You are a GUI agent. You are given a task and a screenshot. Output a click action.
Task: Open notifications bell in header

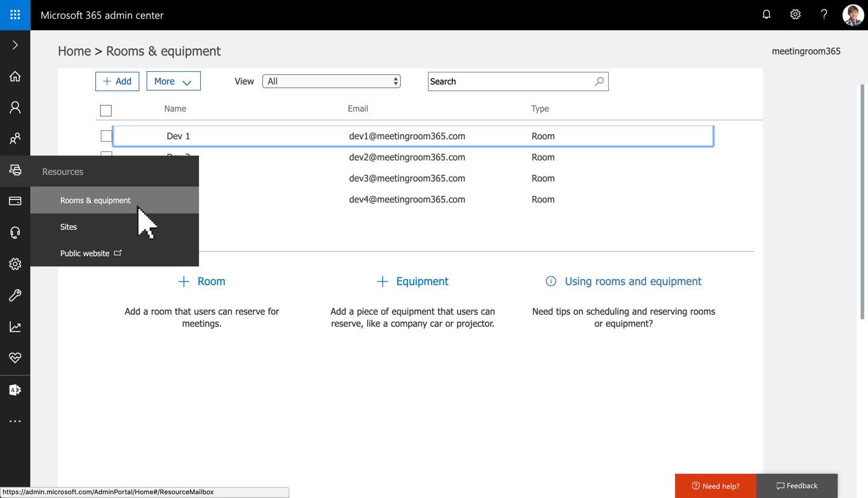(x=766, y=14)
